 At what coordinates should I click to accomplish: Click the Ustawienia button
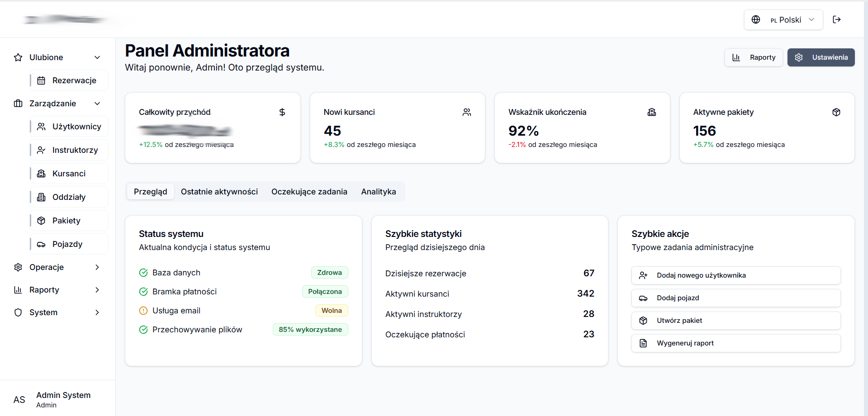click(x=821, y=57)
